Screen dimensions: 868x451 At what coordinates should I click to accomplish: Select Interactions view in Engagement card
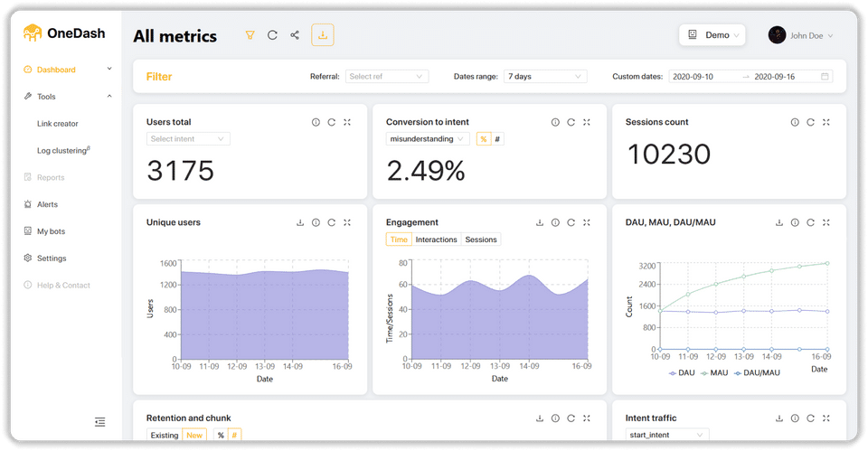point(436,240)
